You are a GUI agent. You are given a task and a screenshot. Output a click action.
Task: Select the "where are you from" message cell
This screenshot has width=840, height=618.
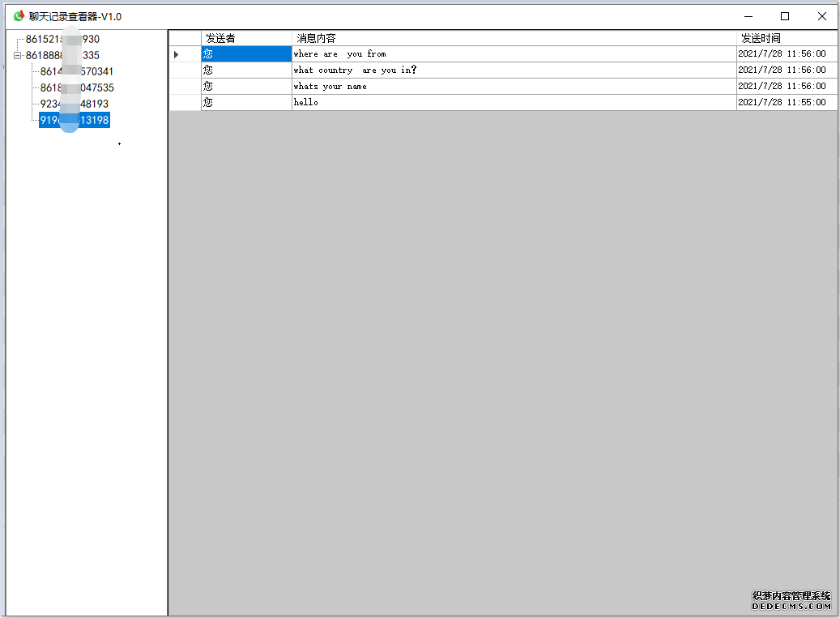click(x=514, y=54)
